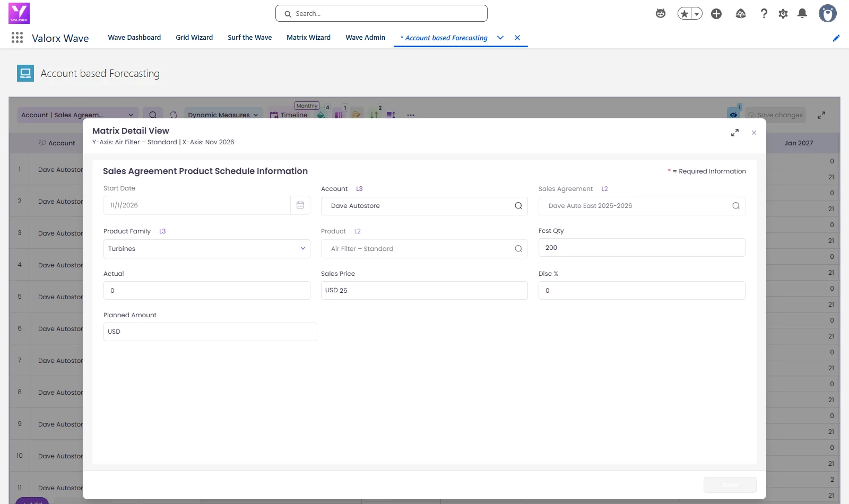Click the Account column header
Image resolution: width=849 pixels, height=504 pixels.
click(x=57, y=143)
